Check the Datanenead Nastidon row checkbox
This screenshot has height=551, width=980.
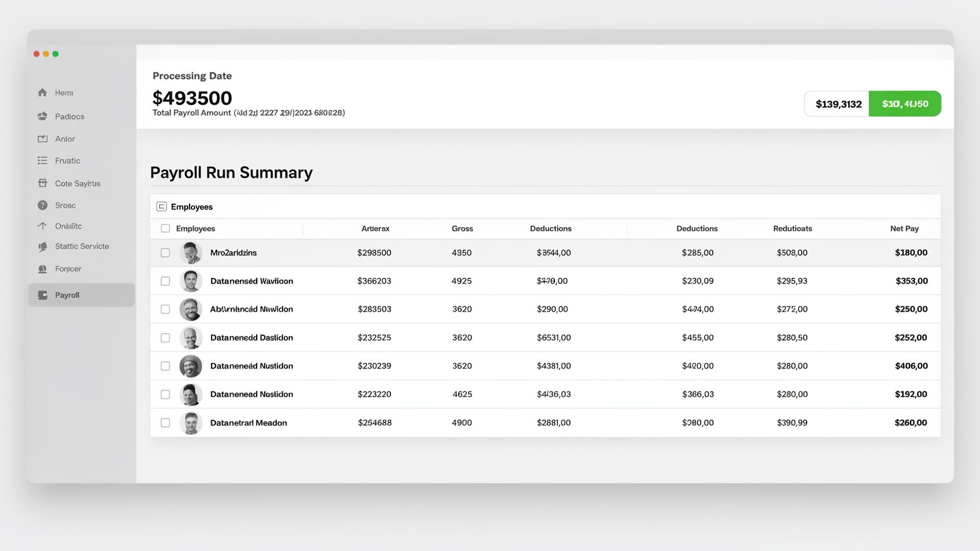pos(165,394)
